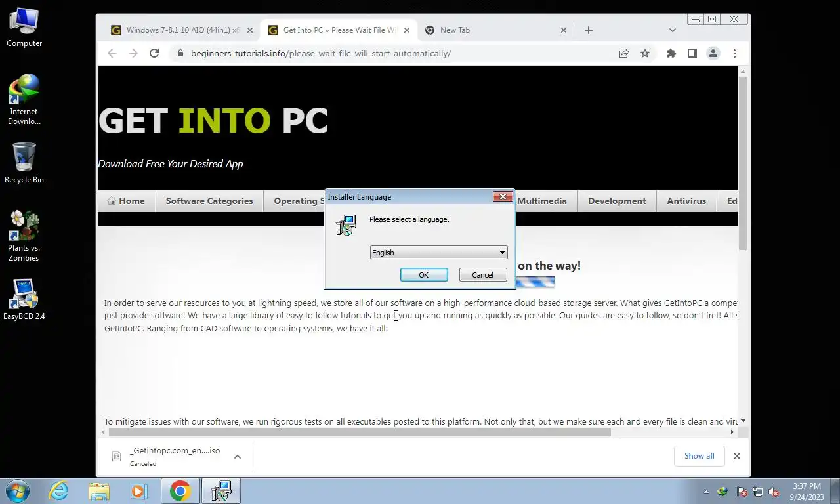Click the canceled _Getintopc.com iso download item
The image size is (840, 504).
click(174, 456)
